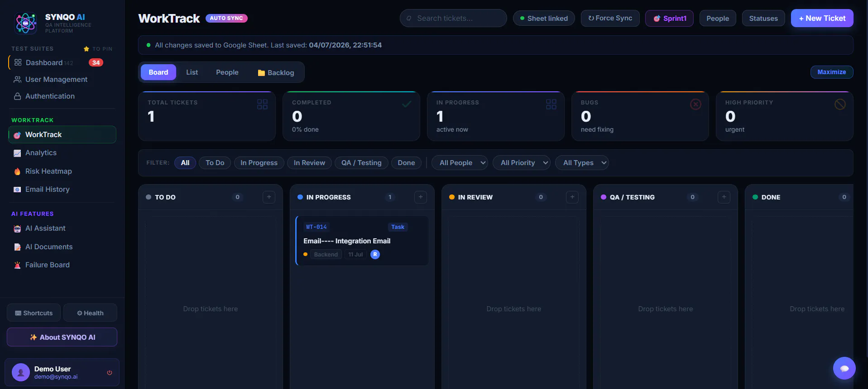
Task: Click the Task type tag on WT-014
Action: 398,227
